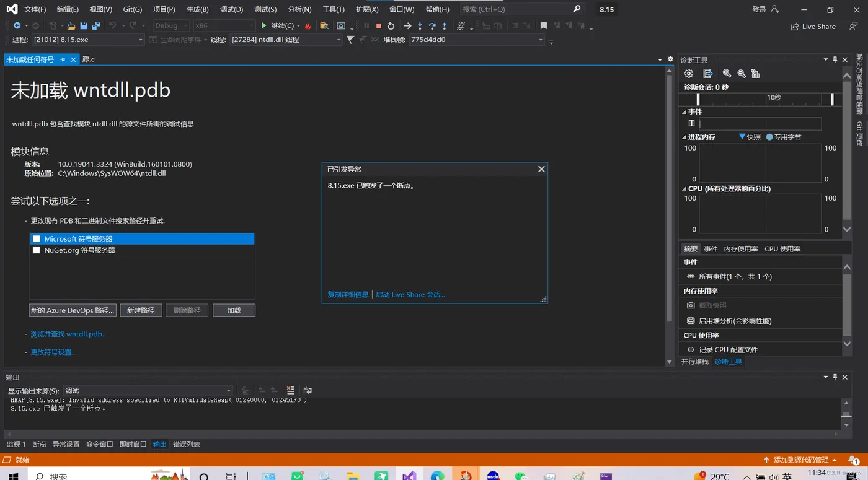Zoom out on the diagnostics timeline

(x=742, y=74)
